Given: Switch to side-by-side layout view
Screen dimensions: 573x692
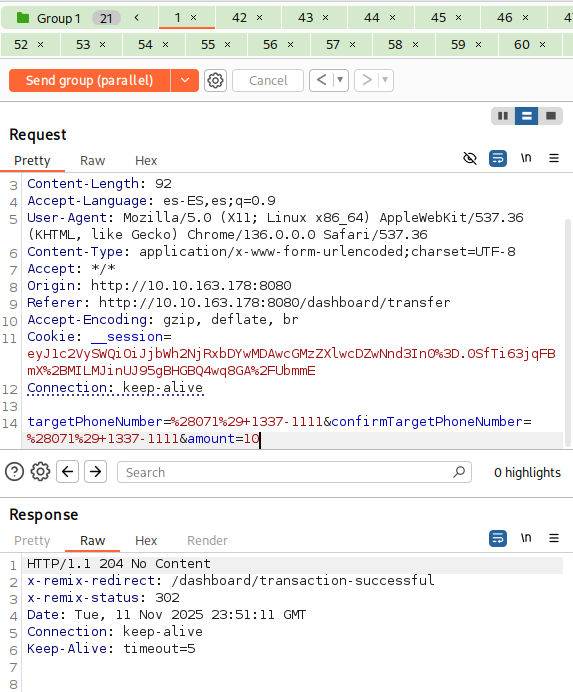Looking at the screenshot, I should point(503,116).
